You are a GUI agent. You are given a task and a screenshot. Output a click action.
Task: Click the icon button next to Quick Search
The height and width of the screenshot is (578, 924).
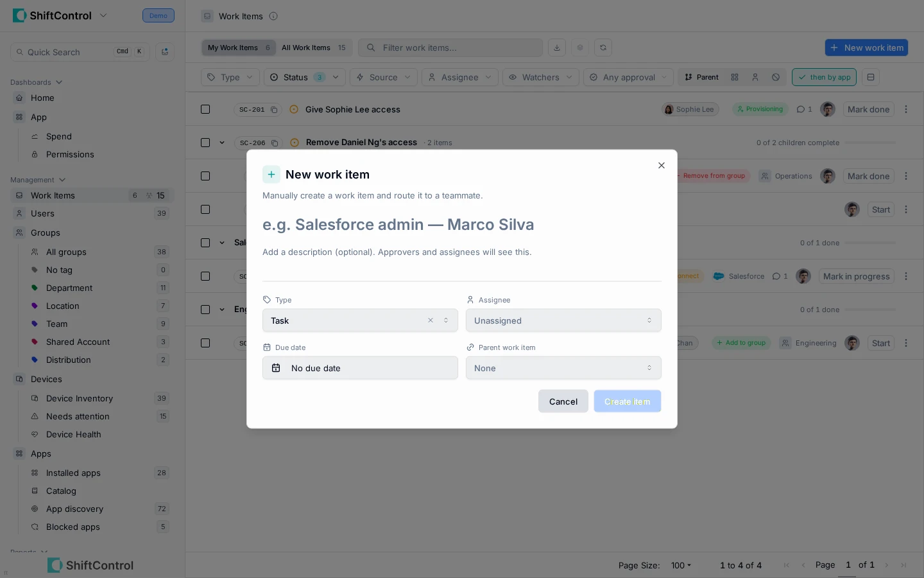coord(165,52)
